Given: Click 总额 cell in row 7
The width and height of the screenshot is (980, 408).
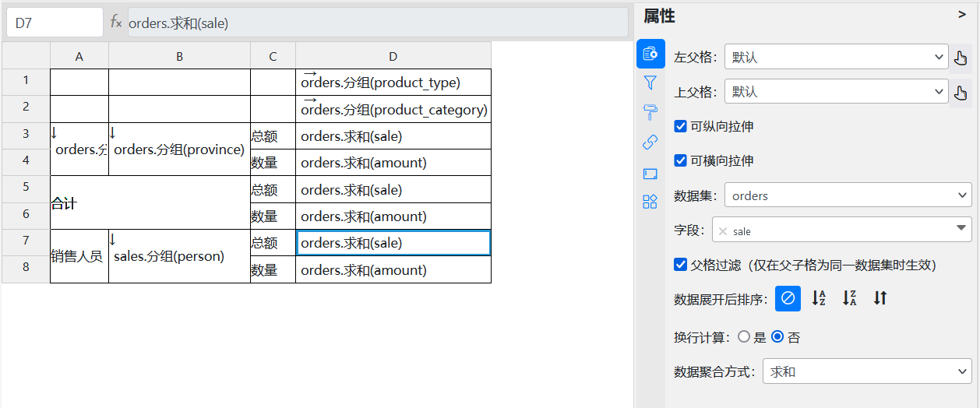Looking at the screenshot, I should 273,242.
